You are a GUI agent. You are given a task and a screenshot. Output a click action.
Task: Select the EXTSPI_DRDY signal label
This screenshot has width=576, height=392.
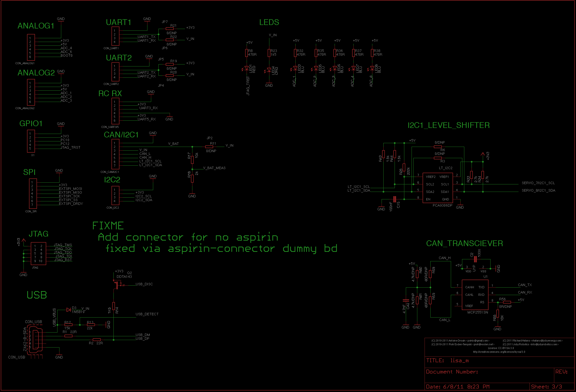click(71, 204)
